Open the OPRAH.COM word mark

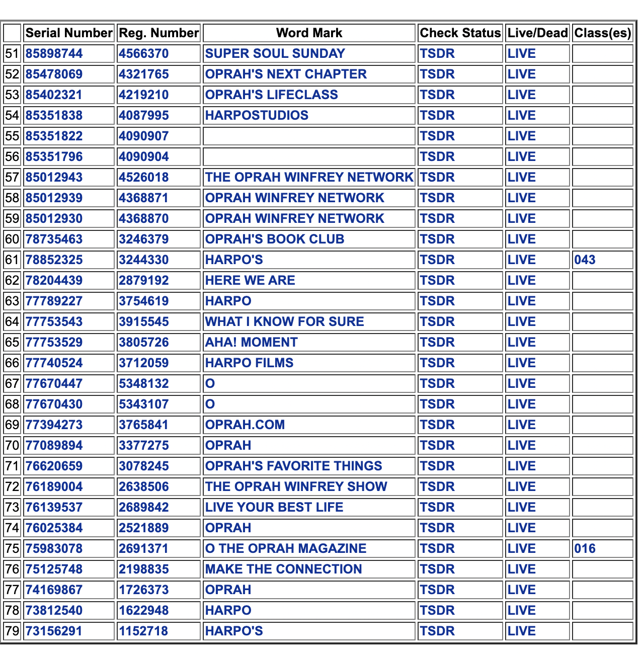(x=245, y=425)
